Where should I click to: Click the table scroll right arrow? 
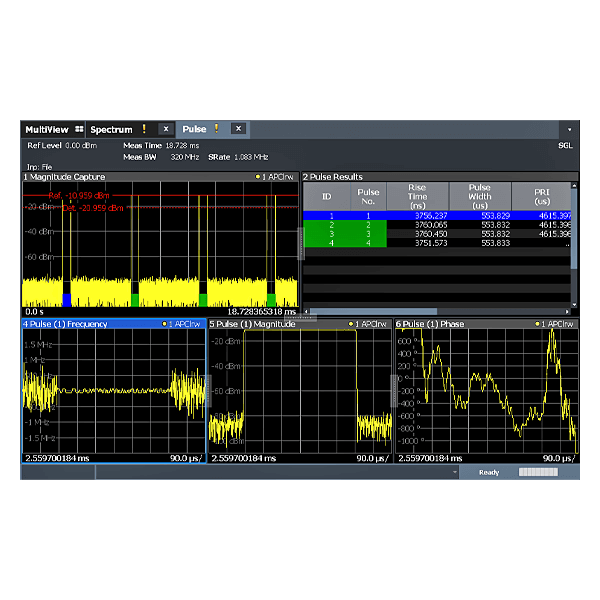click(567, 311)
